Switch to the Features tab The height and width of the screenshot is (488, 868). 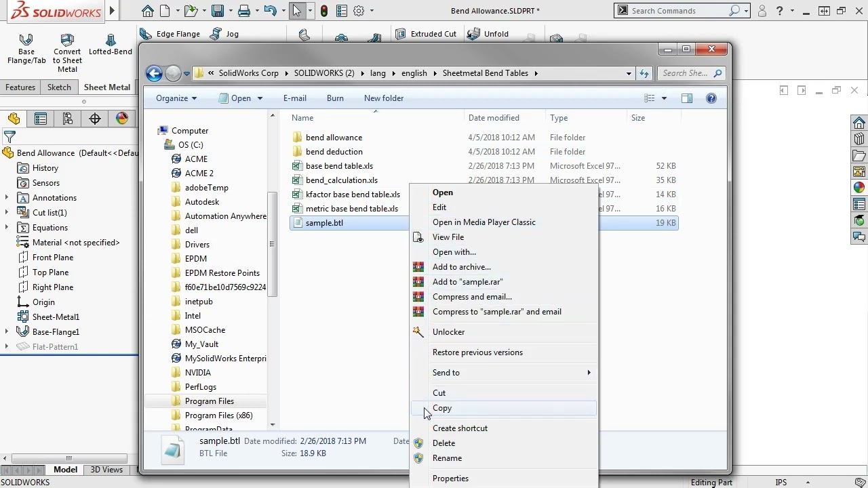tap(20, 87)
